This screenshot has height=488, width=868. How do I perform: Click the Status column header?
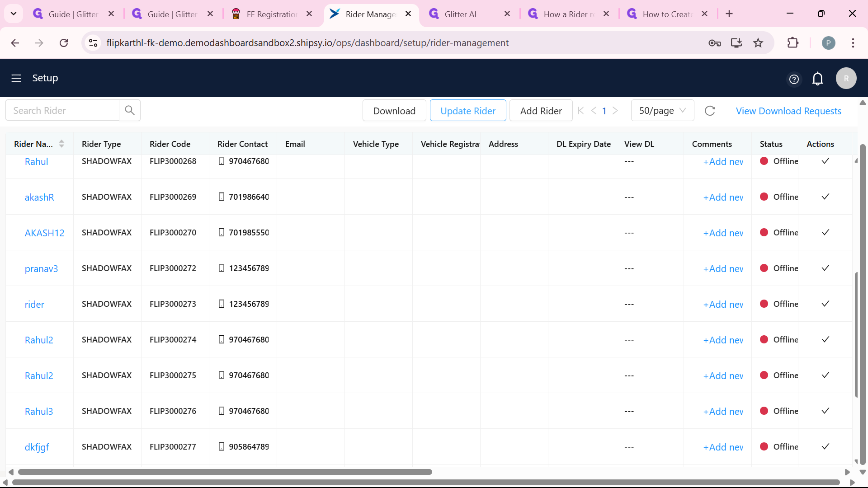pos(771,144)
